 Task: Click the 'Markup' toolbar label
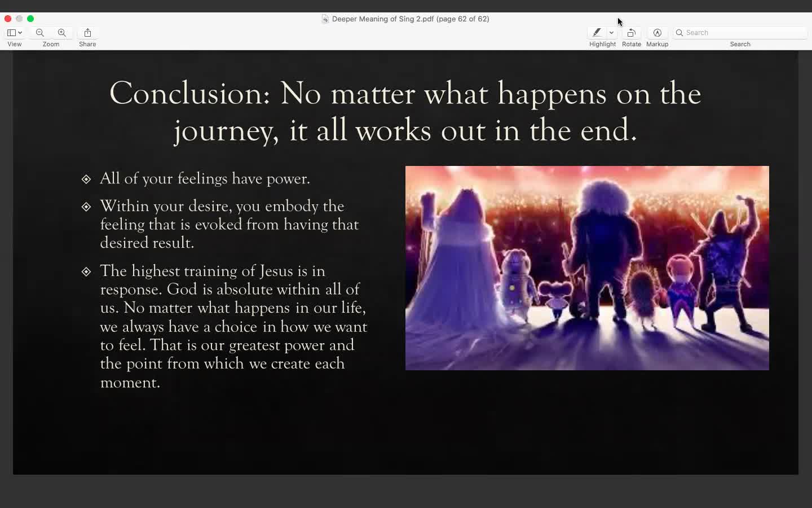657,44
